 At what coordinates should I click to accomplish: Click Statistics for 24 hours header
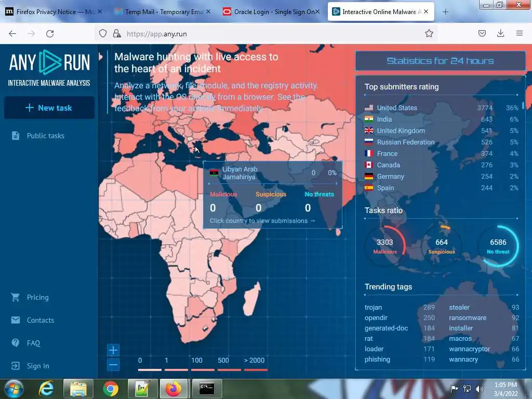[x=441, y=61]
